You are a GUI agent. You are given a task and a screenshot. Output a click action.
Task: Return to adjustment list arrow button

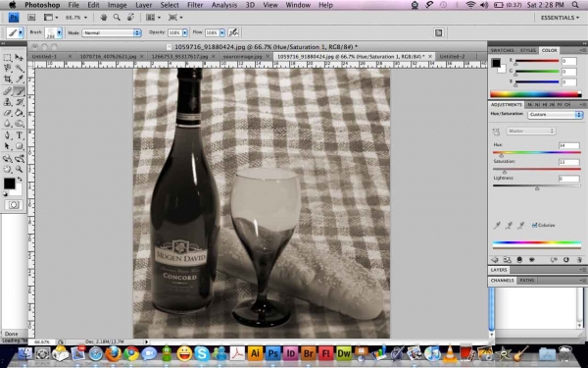495,259
